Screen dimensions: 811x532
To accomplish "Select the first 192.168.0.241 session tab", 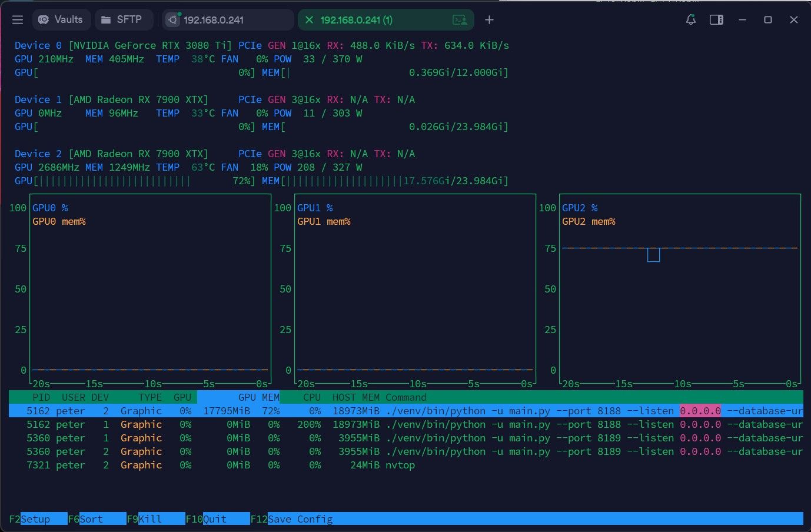I will [228, 19].
